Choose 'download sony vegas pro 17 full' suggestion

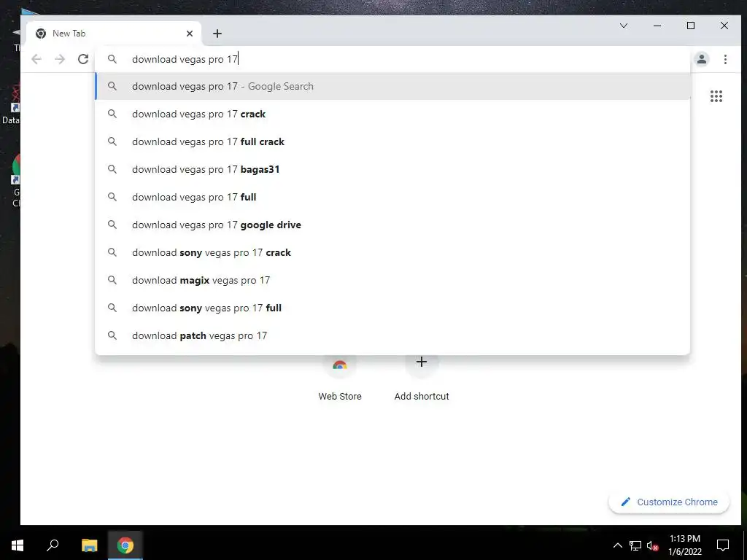393,308
